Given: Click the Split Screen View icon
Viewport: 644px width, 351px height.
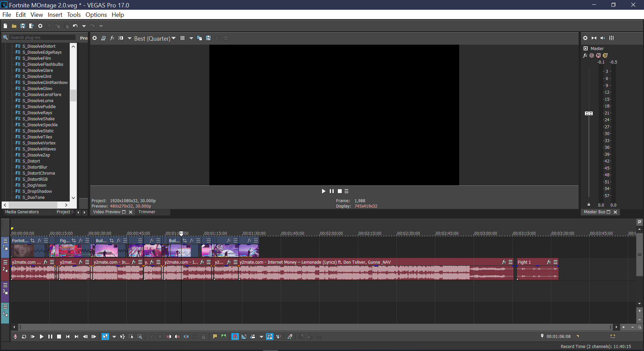Looking at the screenshot, I should (121, 38).
